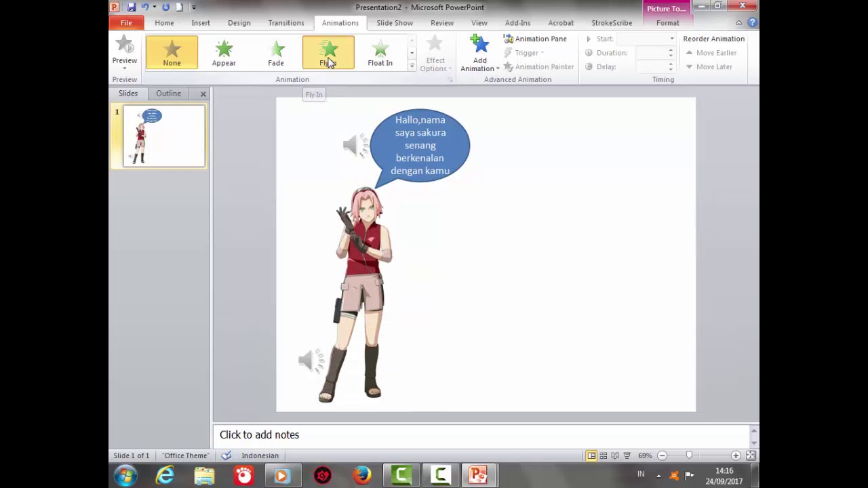Switch to the Home tab
Screen dimensions: 868x488
164,23
